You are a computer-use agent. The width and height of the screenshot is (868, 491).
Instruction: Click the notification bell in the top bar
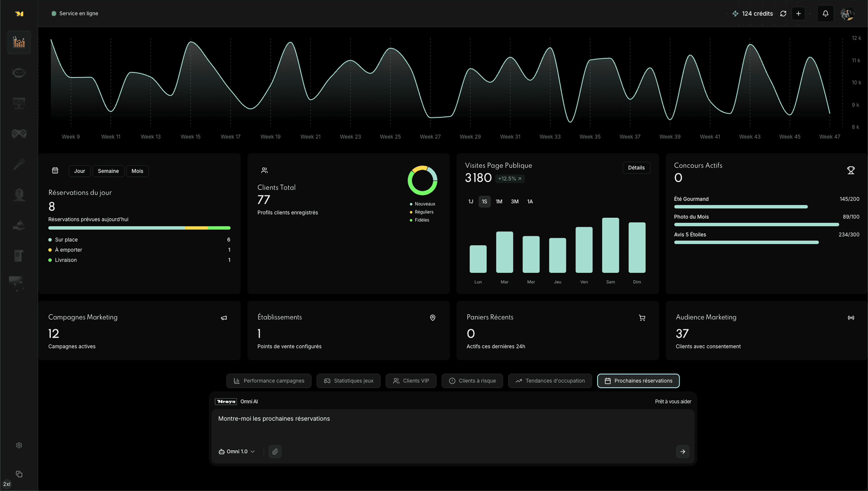pyautogui.click(x=826, y=14)
